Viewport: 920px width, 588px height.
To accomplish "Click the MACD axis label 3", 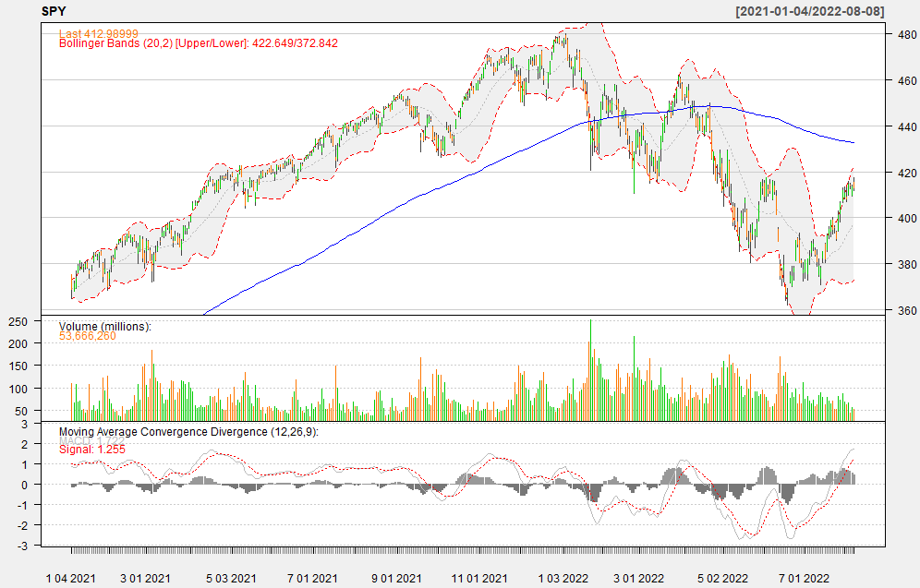I will (24, 425).
